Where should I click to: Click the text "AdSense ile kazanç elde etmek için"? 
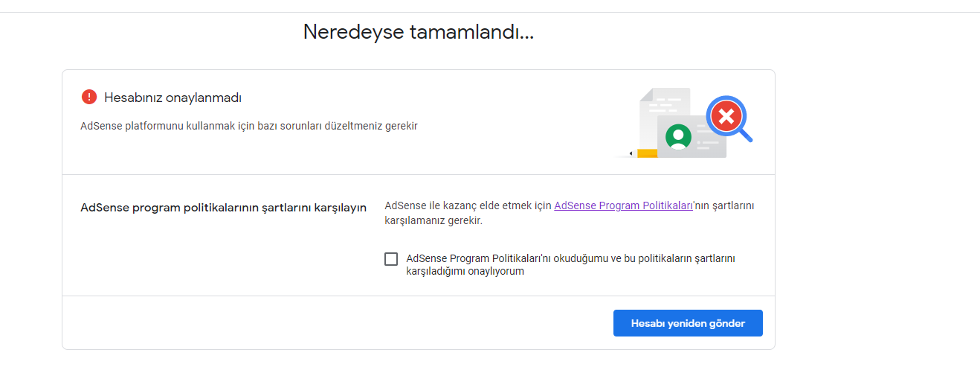[468, 205]
